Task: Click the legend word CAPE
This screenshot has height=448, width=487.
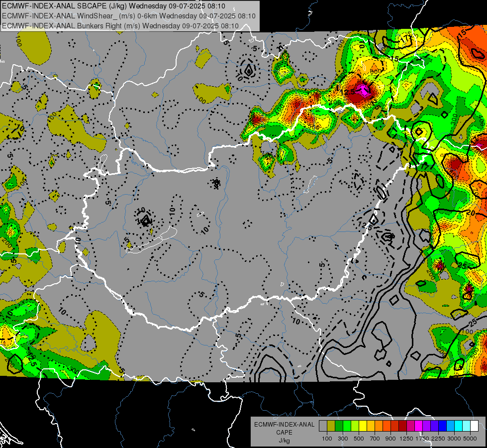Action: click(284, 433)
